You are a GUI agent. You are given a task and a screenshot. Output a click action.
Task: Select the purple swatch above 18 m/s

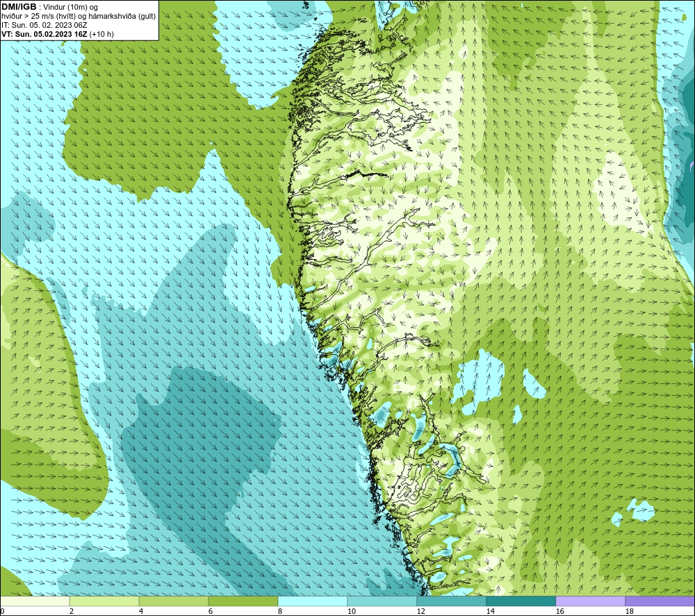[660, 601]
